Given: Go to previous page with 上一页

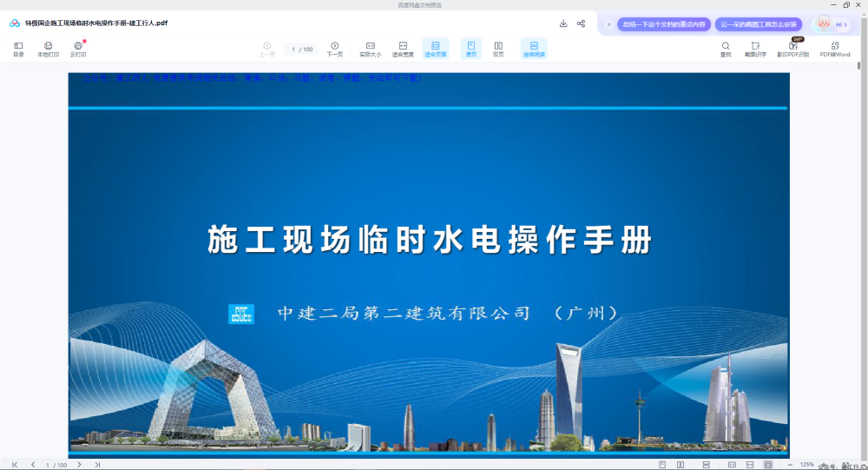Looking at the screenshot, I should point(266,50).
